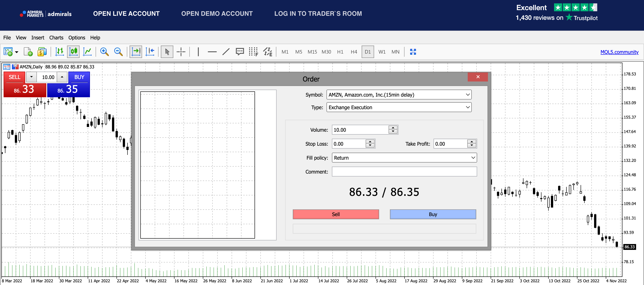
Task: Select the crosshair tool
Action: coord(181,52)
